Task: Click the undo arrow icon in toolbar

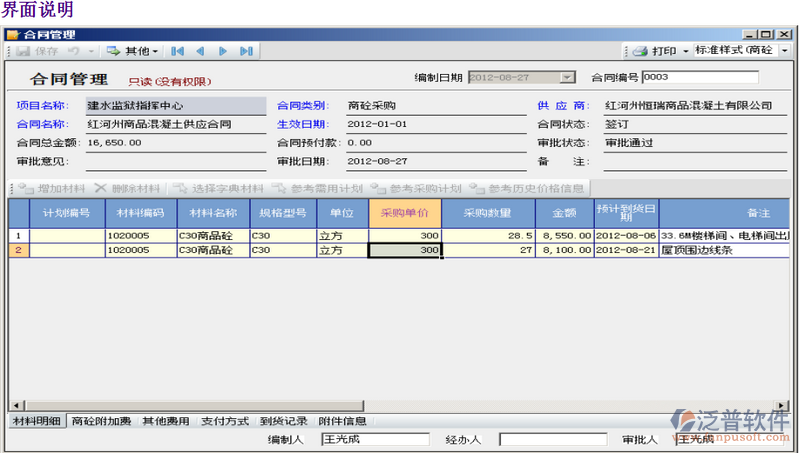Action: (x=74, y=51)
